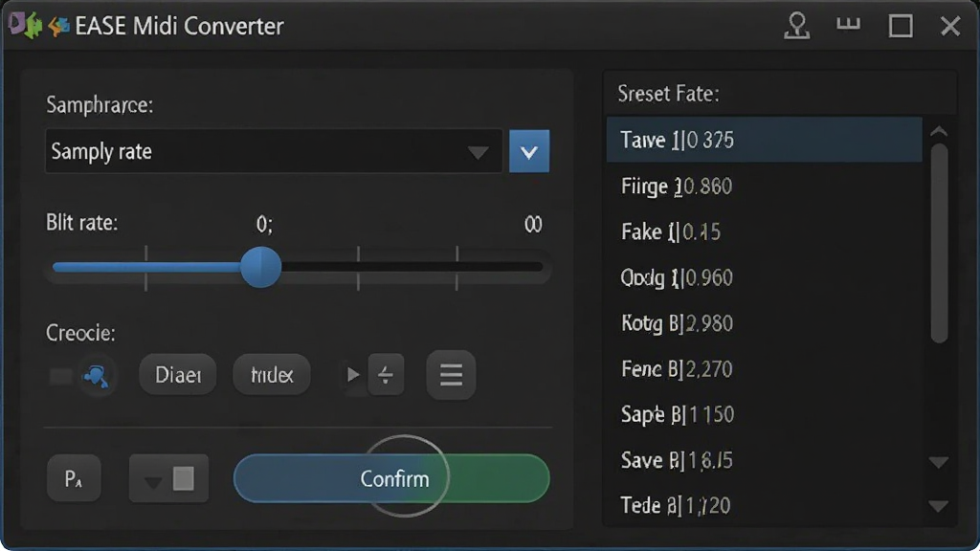Click the blue chevron button beside Samply rate
980x551 pixels.
529,151
